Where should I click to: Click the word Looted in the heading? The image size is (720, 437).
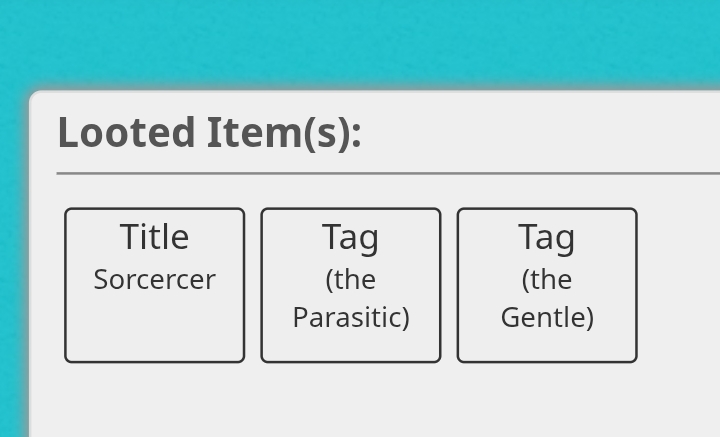click(x=127, y=133)
